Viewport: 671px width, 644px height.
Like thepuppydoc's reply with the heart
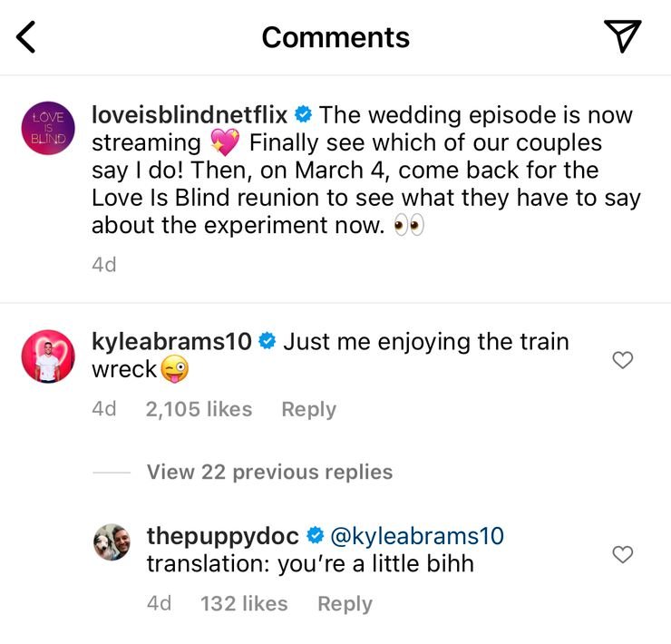pyautogui.click(x=622, y=554)
